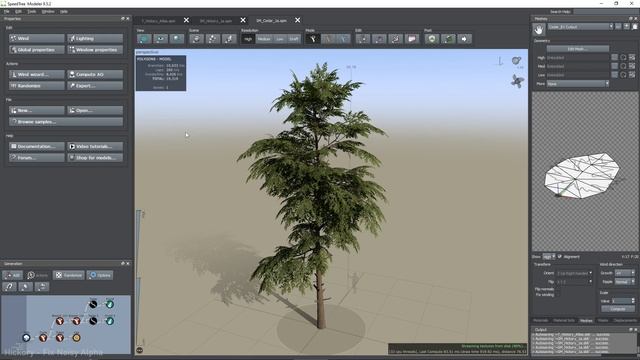Viewport: 640px width, 360px height.
Task: Set Resolution to High
Action: click(x=248, y=39)
